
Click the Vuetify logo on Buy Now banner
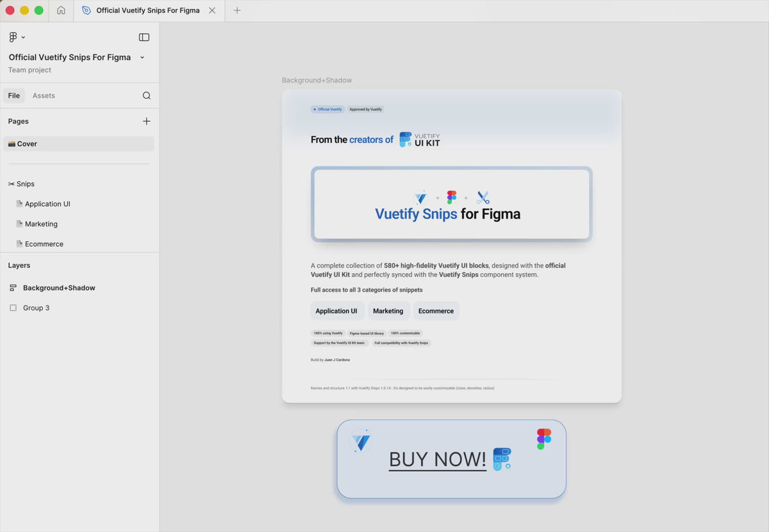click(x=361, y=442)
